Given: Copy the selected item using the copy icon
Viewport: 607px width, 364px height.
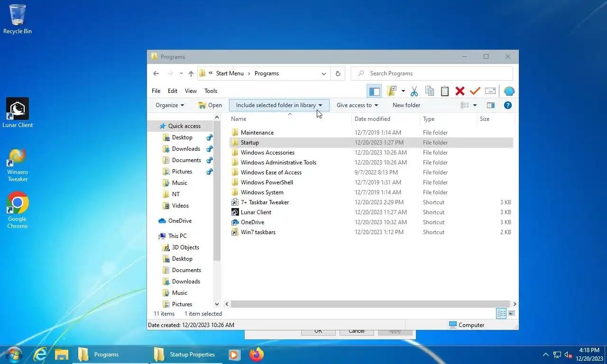Looking at the screenshot, I should coord(430,91).
